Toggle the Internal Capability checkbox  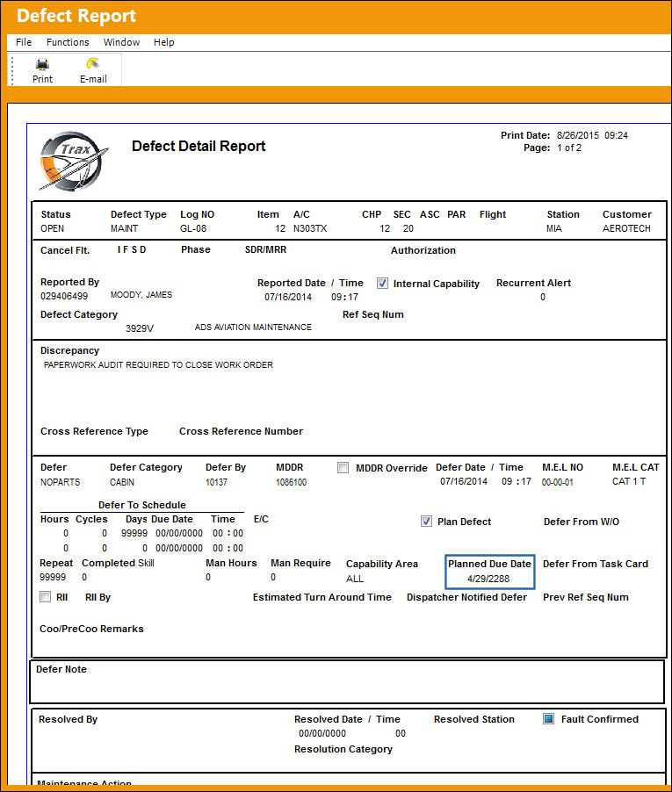pos(382,284)
